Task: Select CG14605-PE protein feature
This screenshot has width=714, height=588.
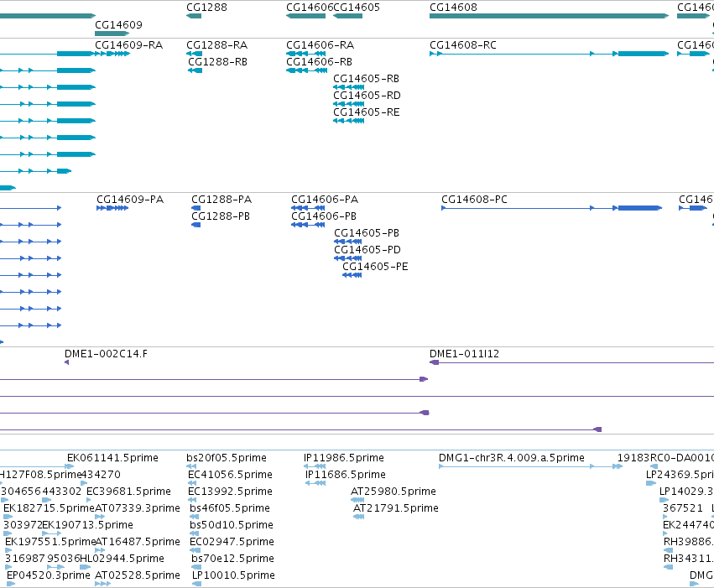Action: point(352,275)
